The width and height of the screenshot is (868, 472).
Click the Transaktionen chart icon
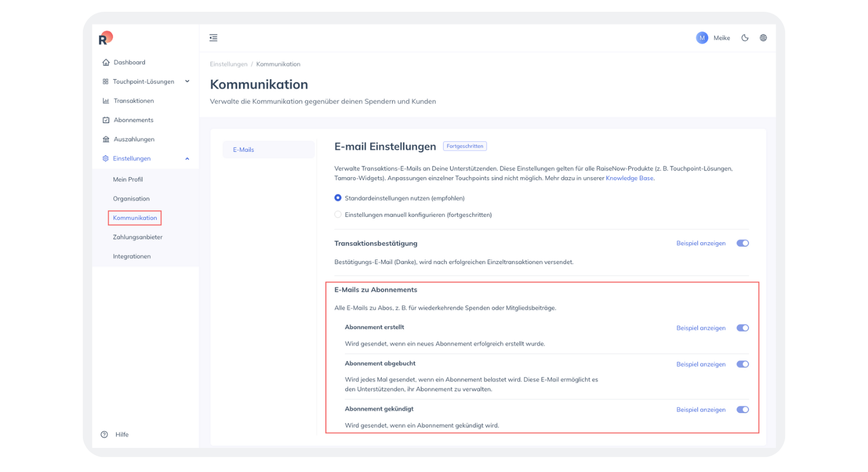point(106,101)
